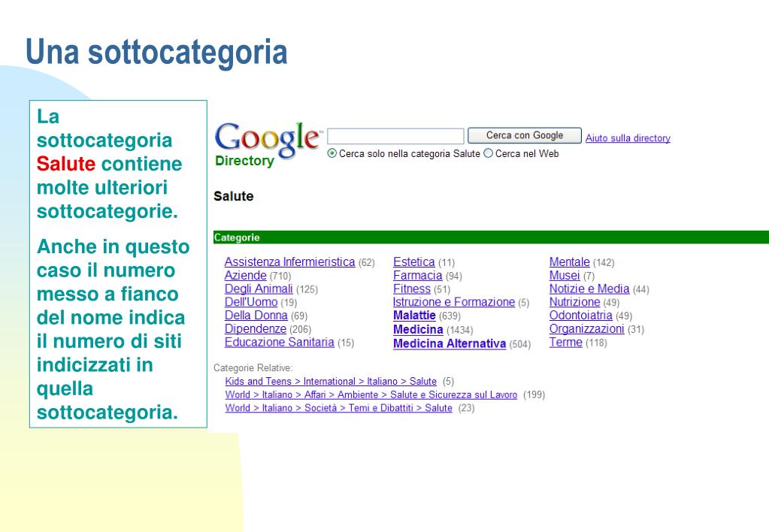Select Cerca solo nella categoria Salute radio
The width and height of the screenshot is (769, 532).
332,153
